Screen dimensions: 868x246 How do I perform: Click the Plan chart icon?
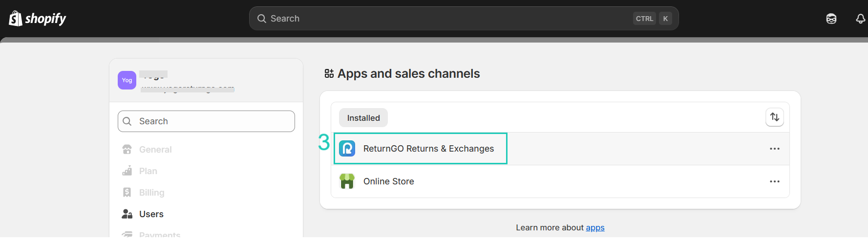click(127, 171)
